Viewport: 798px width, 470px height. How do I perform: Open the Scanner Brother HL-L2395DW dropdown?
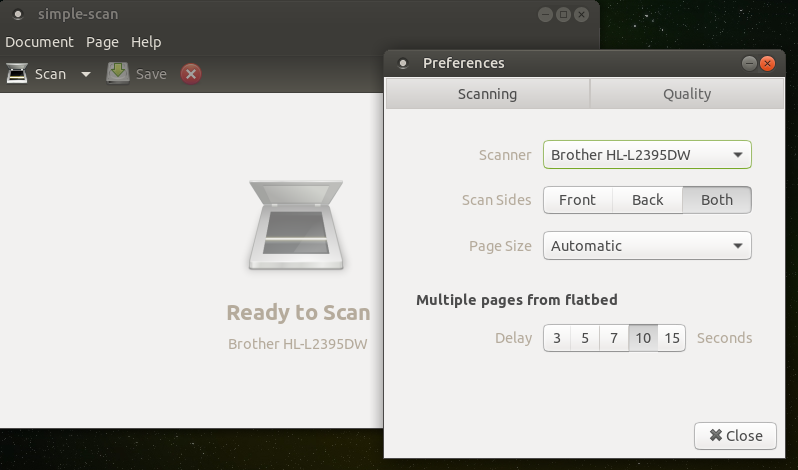tap(647, 155)
